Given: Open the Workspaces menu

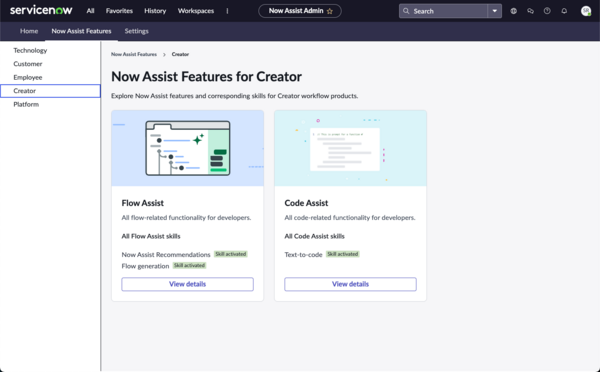Looking at the screenshot, I should click(x=196, y=11).
